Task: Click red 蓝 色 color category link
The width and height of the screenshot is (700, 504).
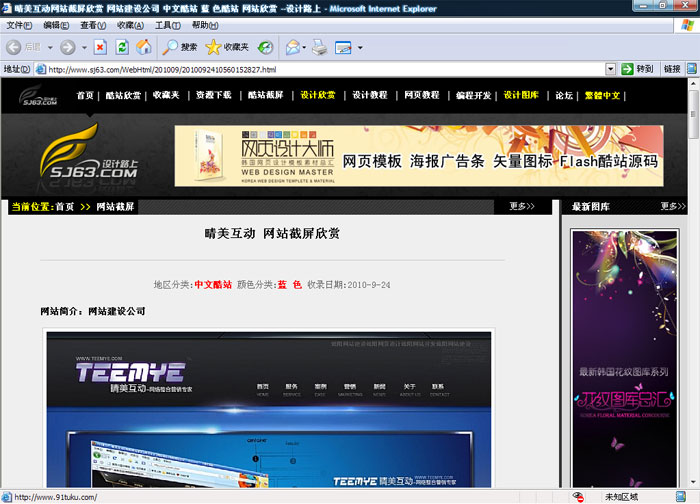Action: 290,285
